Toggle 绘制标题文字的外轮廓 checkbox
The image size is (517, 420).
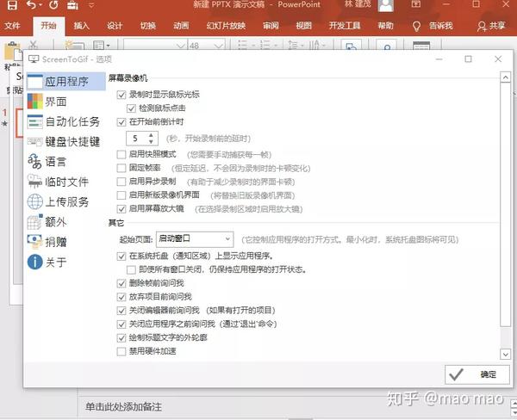(x=121, y=338)
